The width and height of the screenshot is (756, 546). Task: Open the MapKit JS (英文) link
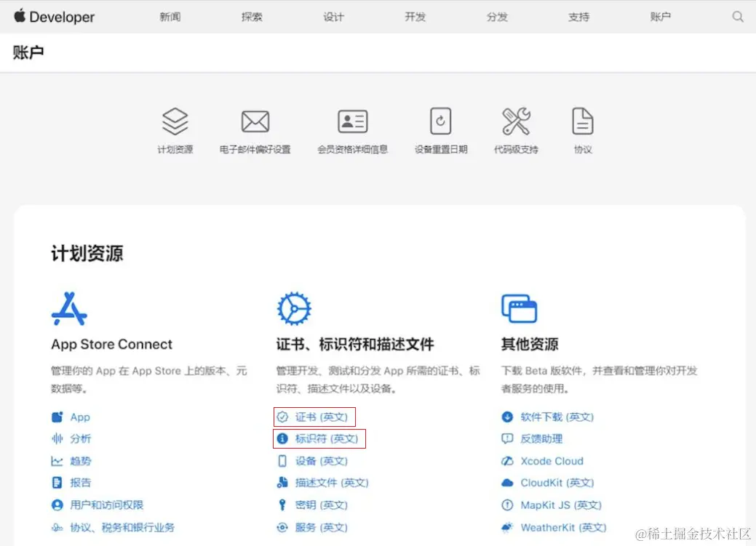point(561,505)
